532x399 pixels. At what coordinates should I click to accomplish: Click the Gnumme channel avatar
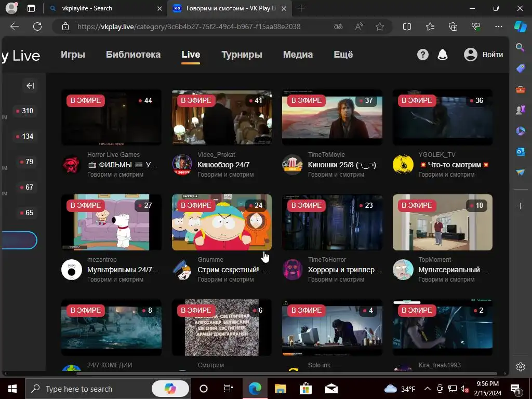click(x=182, y=270)
